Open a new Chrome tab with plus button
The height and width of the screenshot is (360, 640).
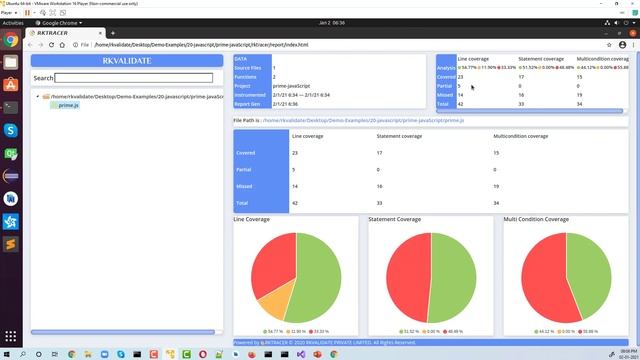coord(113,33)
